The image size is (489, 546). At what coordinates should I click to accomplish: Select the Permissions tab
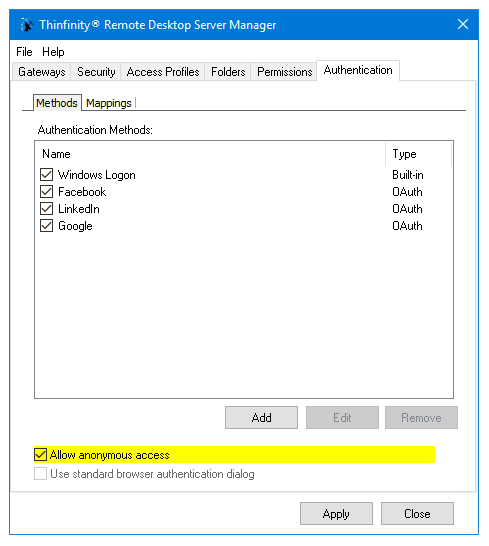284,72
